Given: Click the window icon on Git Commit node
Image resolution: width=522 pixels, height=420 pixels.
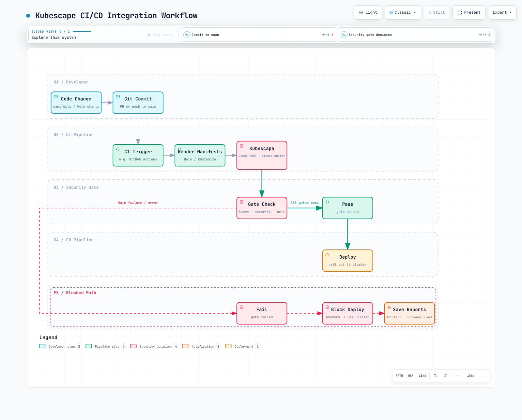Looking at the screenshot, I should tap(118, 97).
